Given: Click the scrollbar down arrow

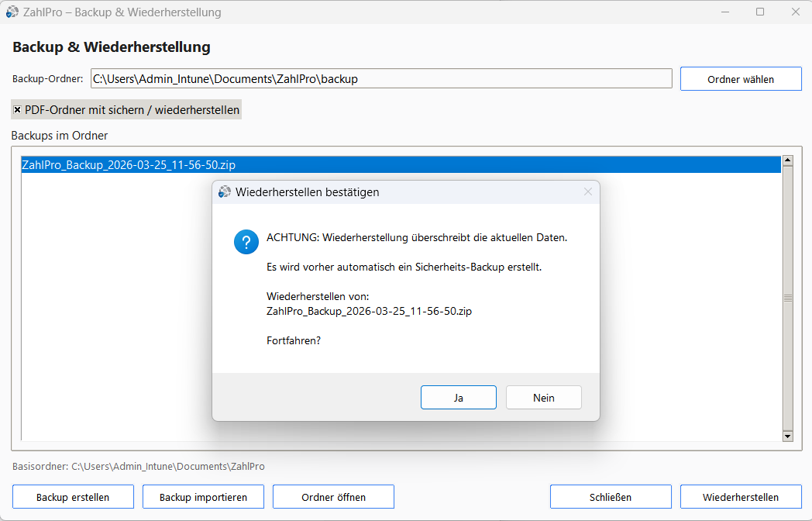Looking at the screenshot, I should [788, 436].
